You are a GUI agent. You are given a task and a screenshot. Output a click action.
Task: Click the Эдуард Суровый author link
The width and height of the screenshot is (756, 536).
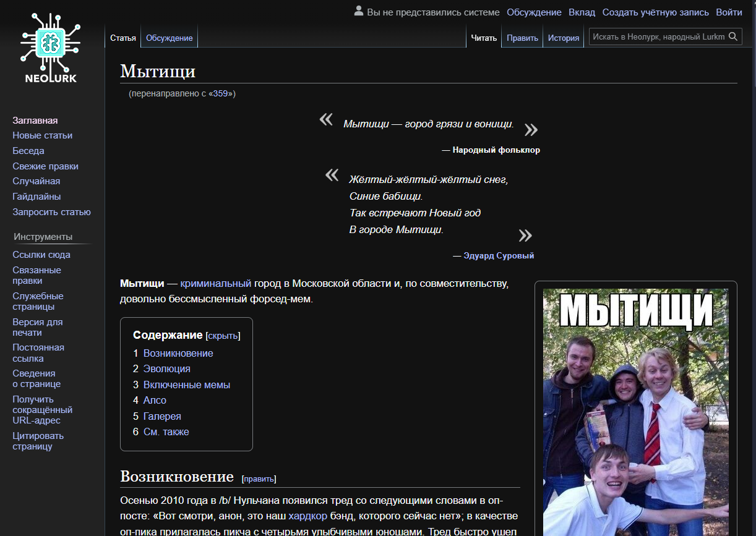coord(499,256)
